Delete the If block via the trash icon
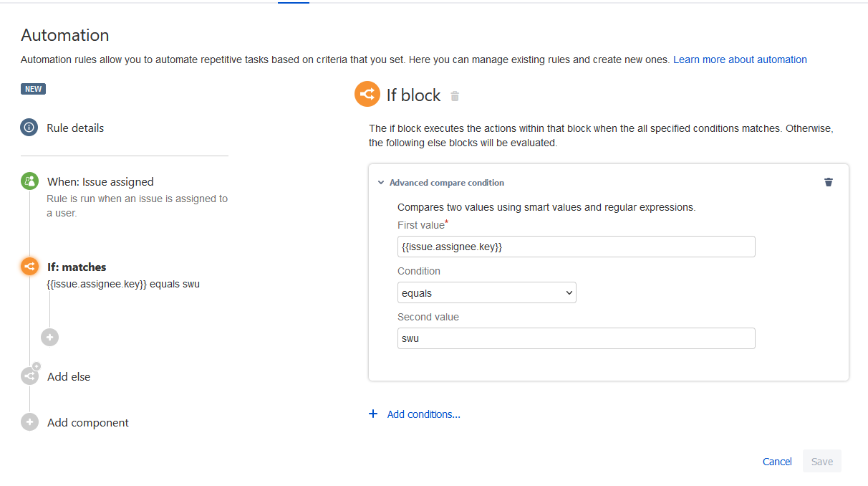Viewport: 868px width, 486px height. click(x=455, y=96)
